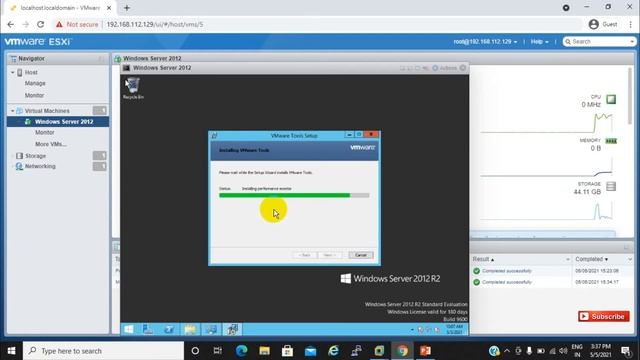The image size is (640, 360).
Task: Click the disabled Next button in setup
Action: pos(329,255)
